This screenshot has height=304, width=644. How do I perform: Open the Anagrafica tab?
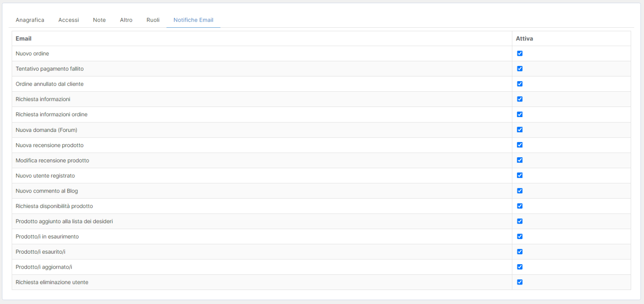click(x=30, y=20)
